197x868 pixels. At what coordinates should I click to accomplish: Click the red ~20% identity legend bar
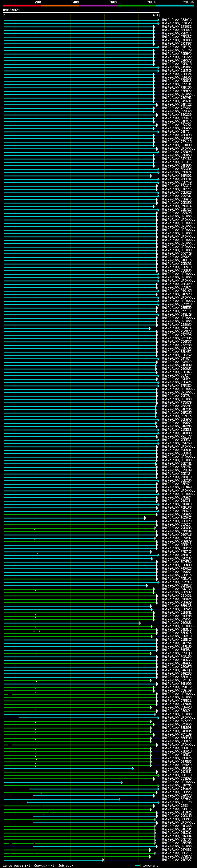click(22, 6)
